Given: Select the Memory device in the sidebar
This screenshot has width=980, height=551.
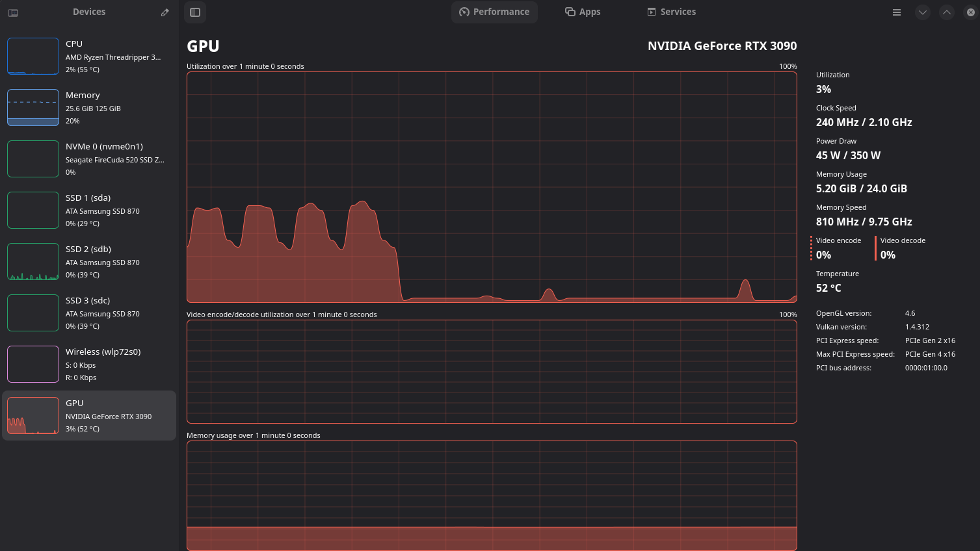Looking at the screenshot, I should (89, 108).
